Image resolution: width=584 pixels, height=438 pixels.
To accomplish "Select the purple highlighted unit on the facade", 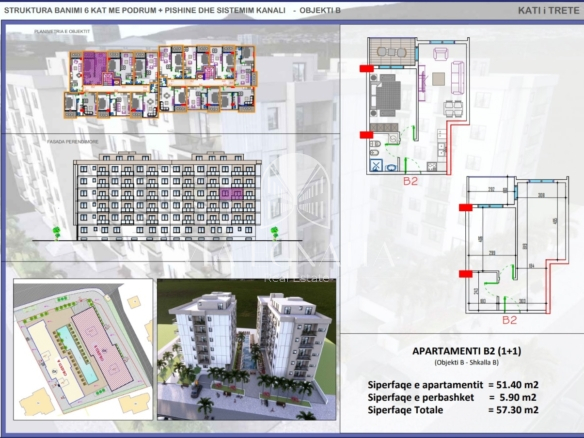I will click(231, 194).
